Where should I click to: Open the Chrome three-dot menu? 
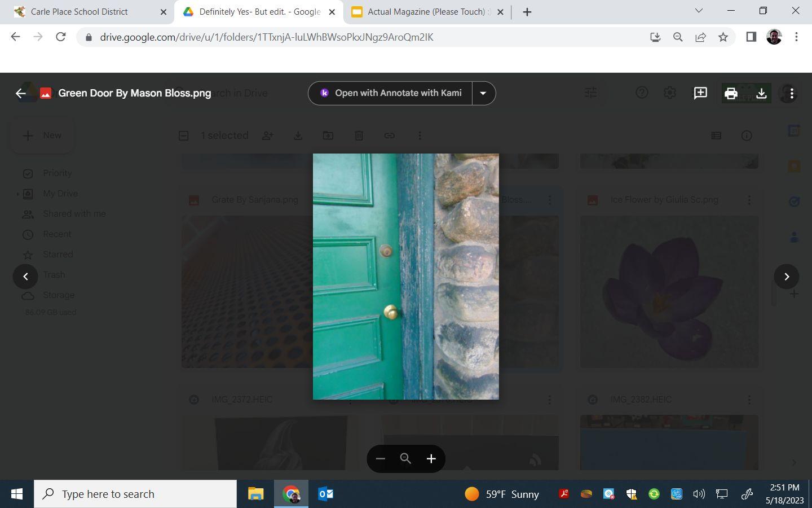tap(796, 37)
